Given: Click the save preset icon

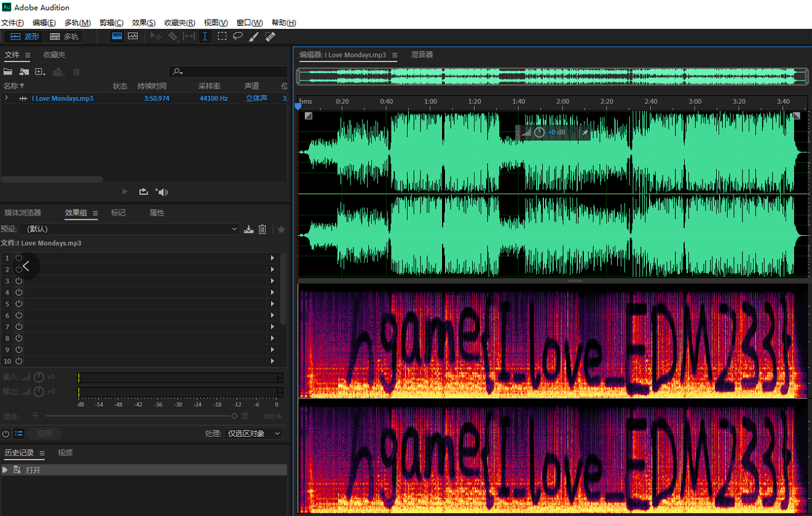Looking at the screenshot, I should coord(248,229).
